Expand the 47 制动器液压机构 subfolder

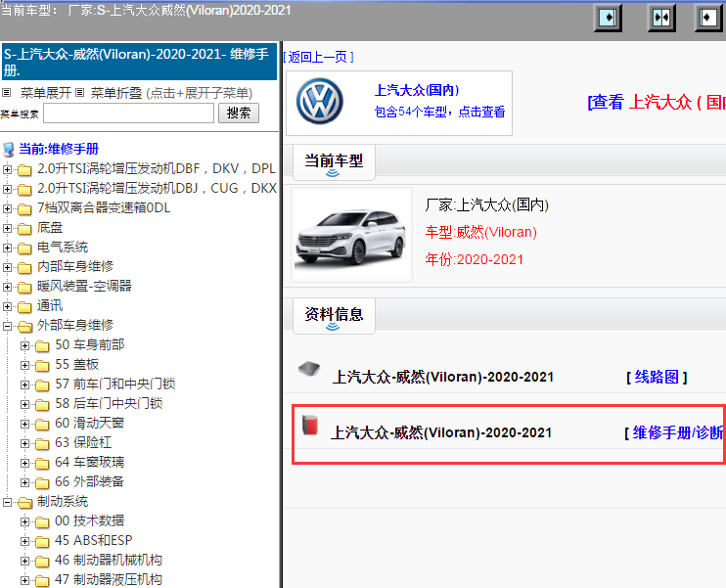25,580
